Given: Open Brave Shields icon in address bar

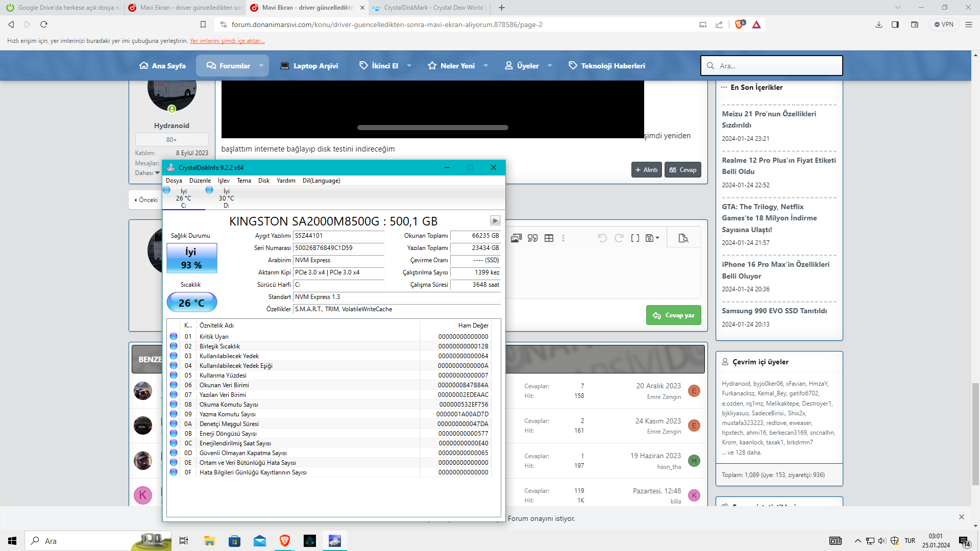Looking at the screenshot, I should coord(739,24).
